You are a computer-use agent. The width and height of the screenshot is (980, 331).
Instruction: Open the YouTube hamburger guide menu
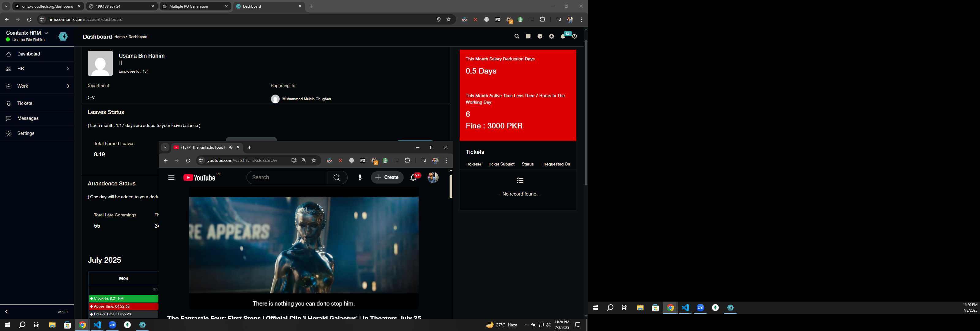click(x=171, y=177)
